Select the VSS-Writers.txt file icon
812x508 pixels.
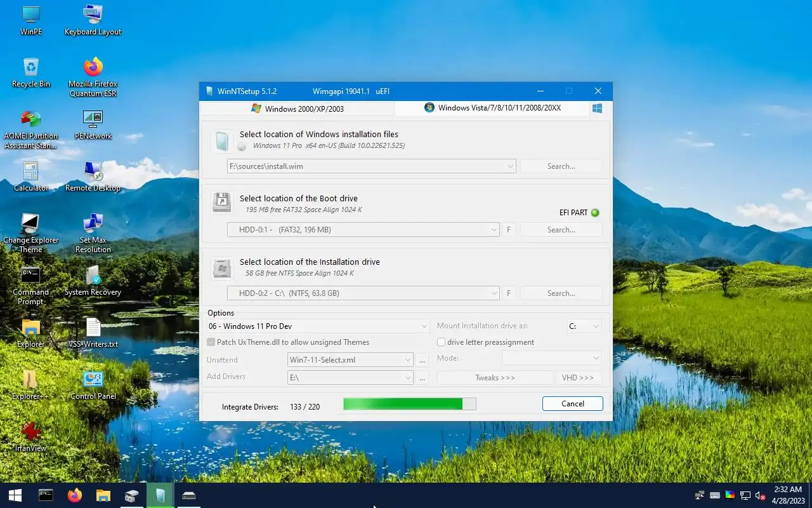pyautogui.click(x=93, y=333)
